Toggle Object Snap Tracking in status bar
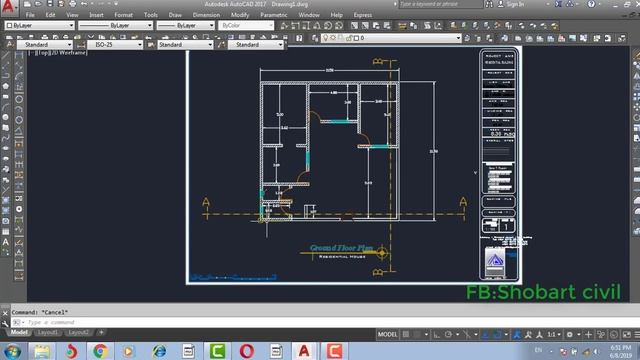Image resolution: width=640 pixels, height=360 pixels. 485,335
